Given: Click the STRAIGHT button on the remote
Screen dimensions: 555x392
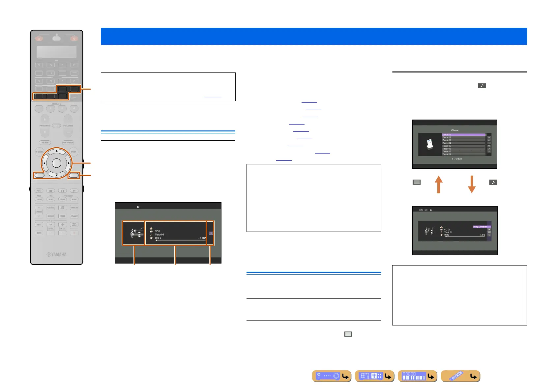Looking at the screenshot, I should pyautogui.click(x=74, y=216).
